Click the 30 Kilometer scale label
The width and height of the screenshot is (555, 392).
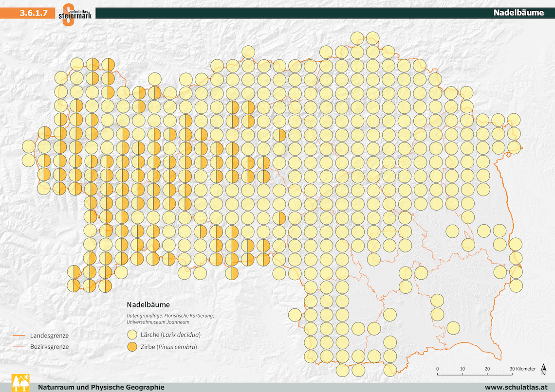coord(522,369)
